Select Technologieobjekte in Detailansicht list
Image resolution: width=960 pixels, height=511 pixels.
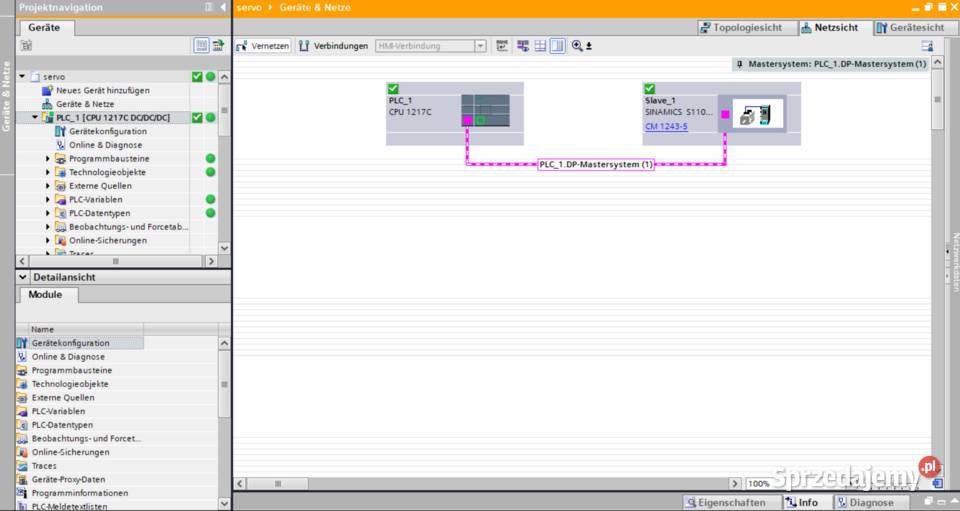(x=70, y=384)
